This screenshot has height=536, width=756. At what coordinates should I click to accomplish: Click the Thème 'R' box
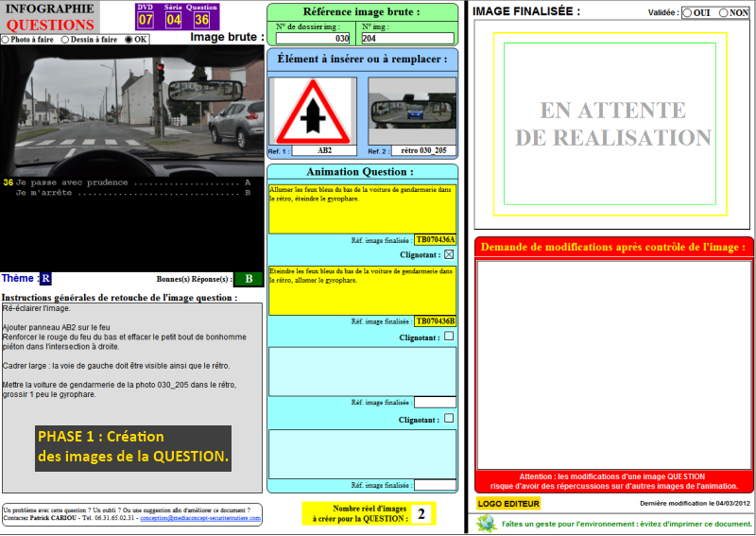pos(45,278)
